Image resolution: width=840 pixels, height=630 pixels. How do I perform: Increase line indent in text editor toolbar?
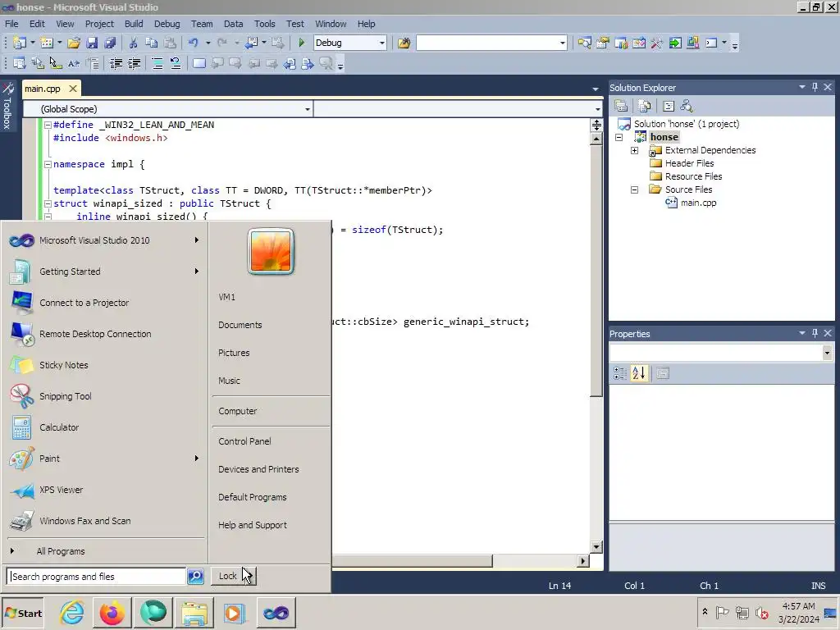pos(134,64)
